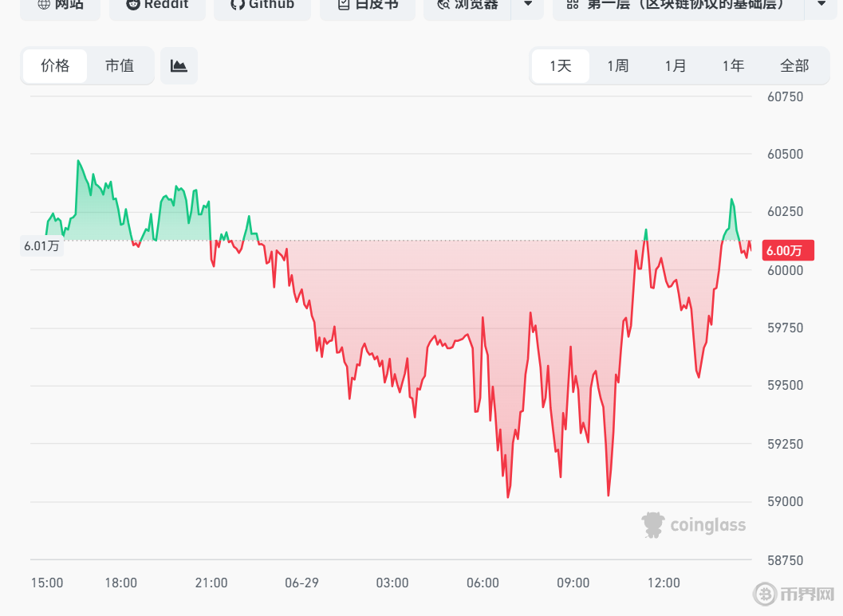The width and height of the screenshot is (843, 616).
Task: Open the 浏览器 block explorer link
Action: coord(467,6)
